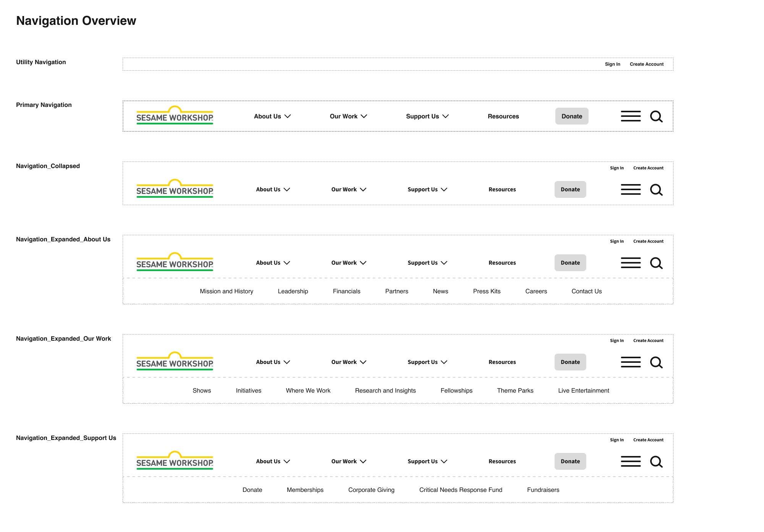Viewport: 764px width, 532px height.
Task: Choose Memberships under Support Us
Action: [305, 490]
